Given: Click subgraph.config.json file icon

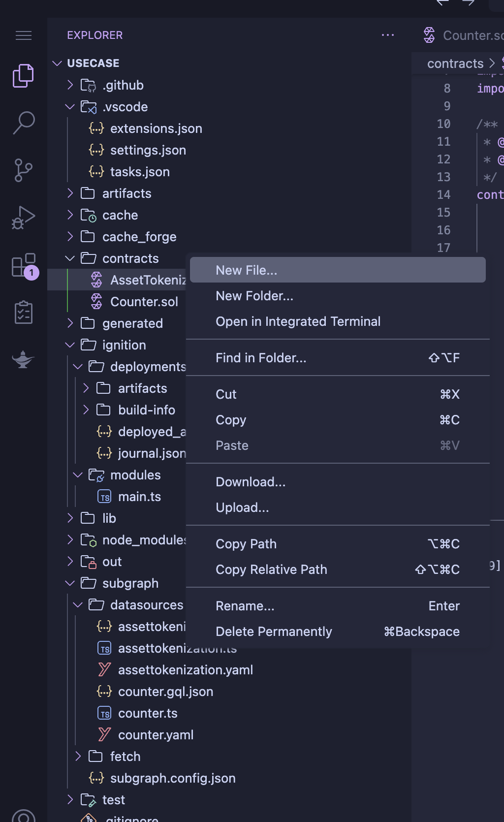Looking at the screenshot, I should point(96,778).
